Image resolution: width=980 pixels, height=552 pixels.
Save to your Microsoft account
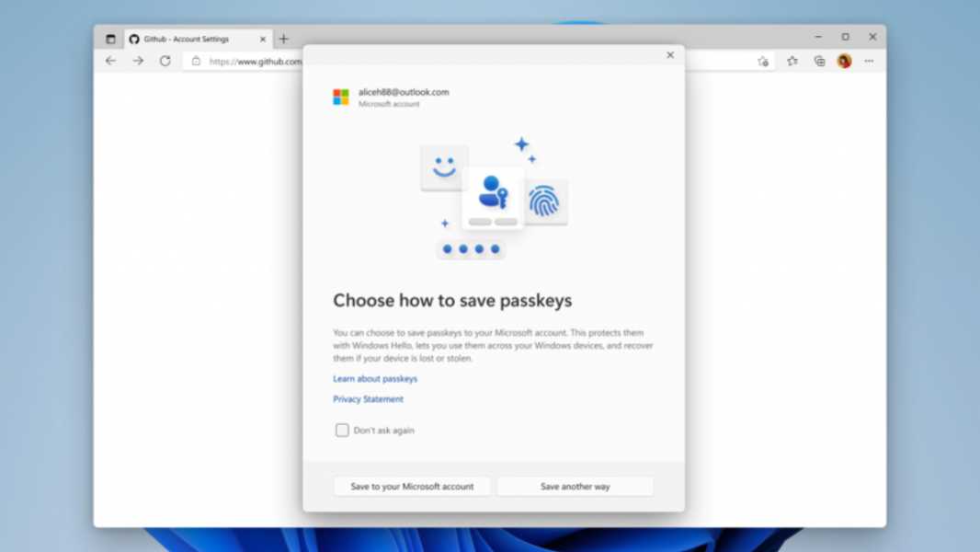click(411, 486)
